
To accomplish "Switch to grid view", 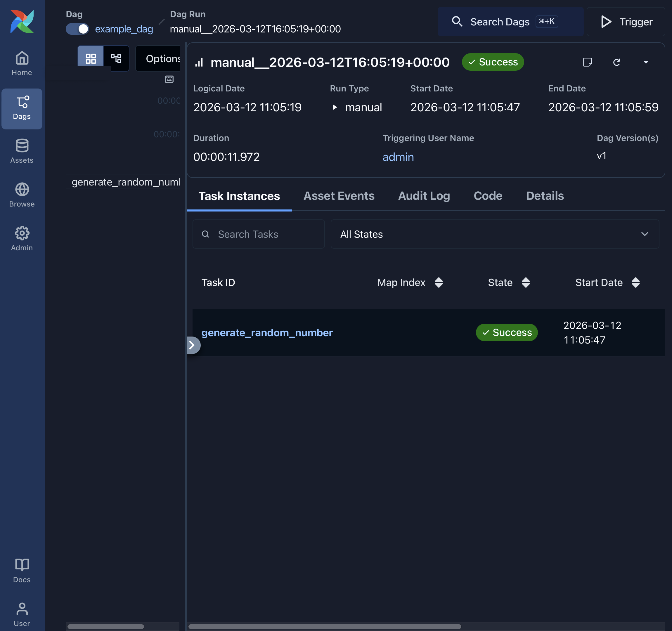I will coord(91,58).
